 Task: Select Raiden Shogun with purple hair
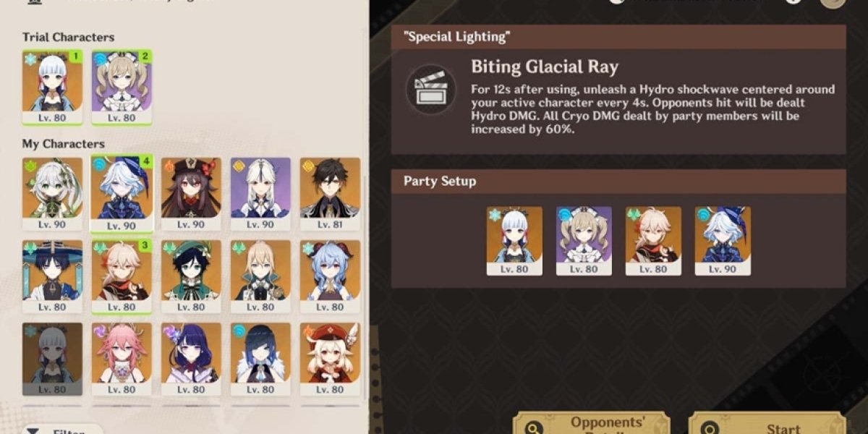tap(191, 359)
